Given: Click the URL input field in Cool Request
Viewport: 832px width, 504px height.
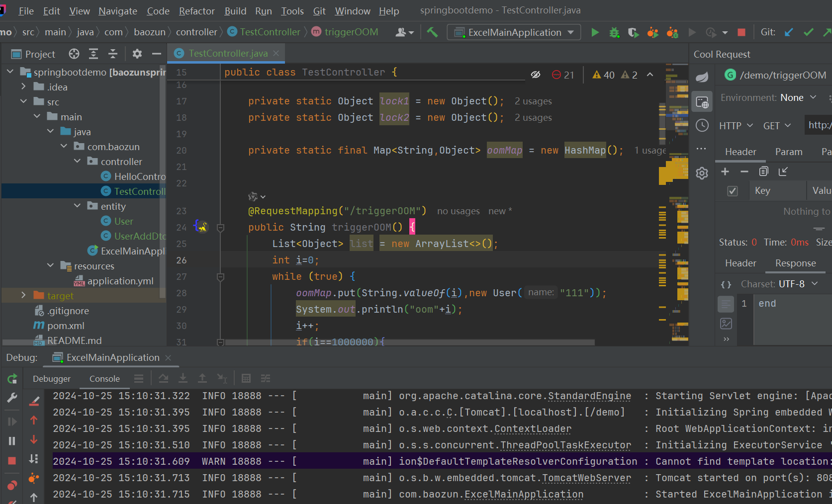Looking at the screenshot, I should (x=818, y=125).
